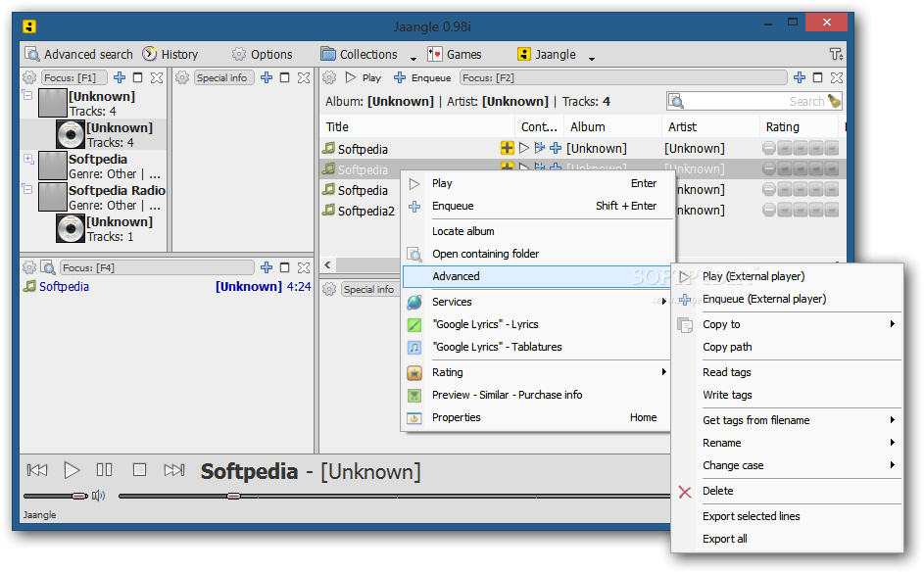Screen dimensions: 924x573
Task: Open the Collections toolbar item
Action: pos(359,54)
